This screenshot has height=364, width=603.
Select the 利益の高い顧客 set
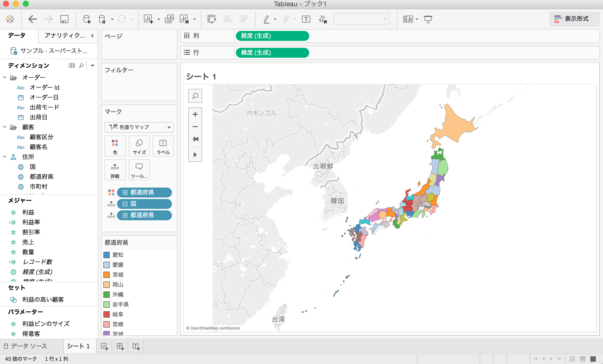[x=43, y=300]
